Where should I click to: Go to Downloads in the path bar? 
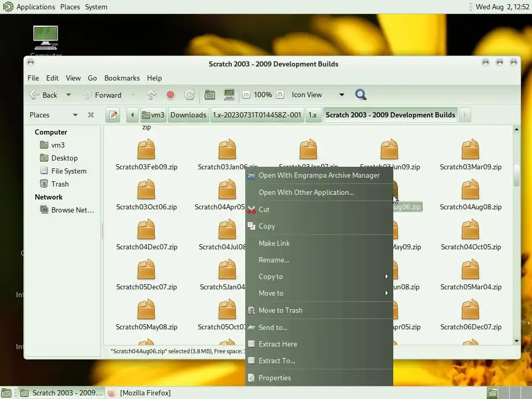(188, 115)
